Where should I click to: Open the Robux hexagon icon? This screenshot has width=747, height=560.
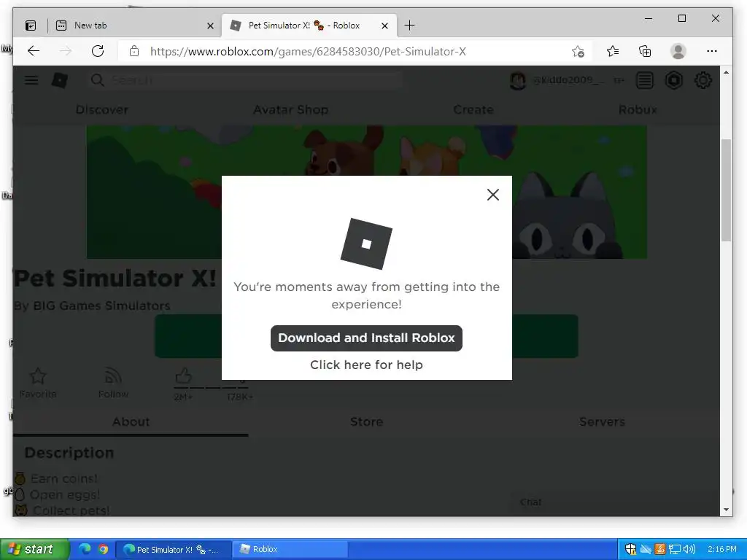[673, 80]
